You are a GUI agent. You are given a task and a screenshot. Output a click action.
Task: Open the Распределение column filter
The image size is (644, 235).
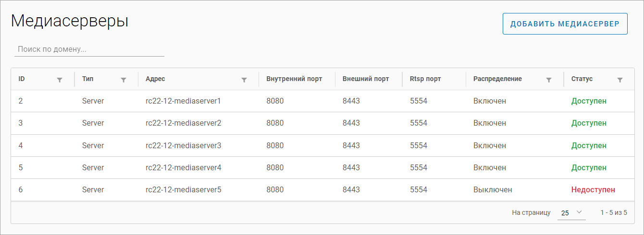pos(549,80)
